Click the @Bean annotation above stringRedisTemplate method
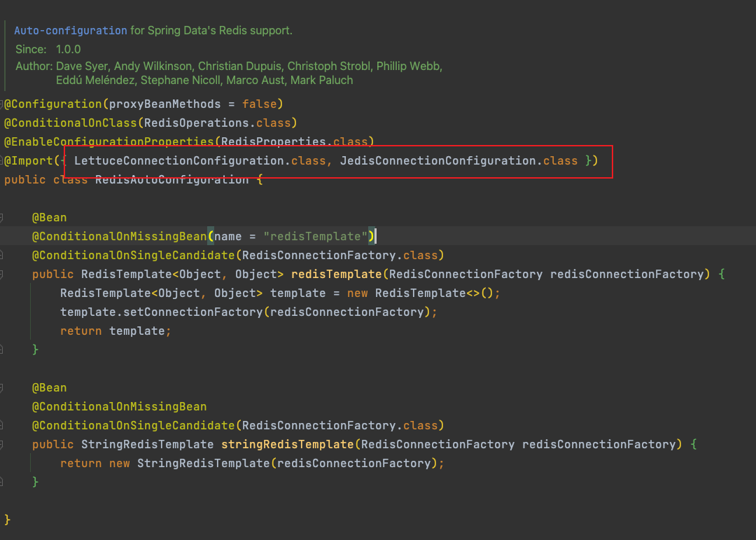This screenshot has width=756, height=540. click(x=49, y=387)
